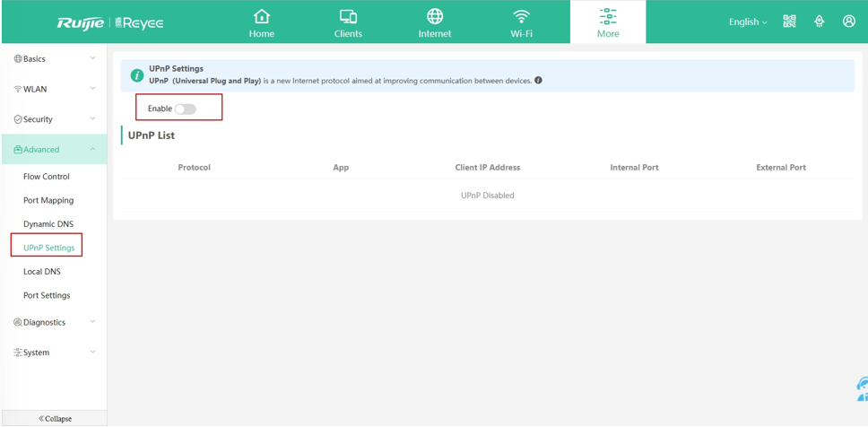Click the notification alert icon

click(x=819, y=22)
